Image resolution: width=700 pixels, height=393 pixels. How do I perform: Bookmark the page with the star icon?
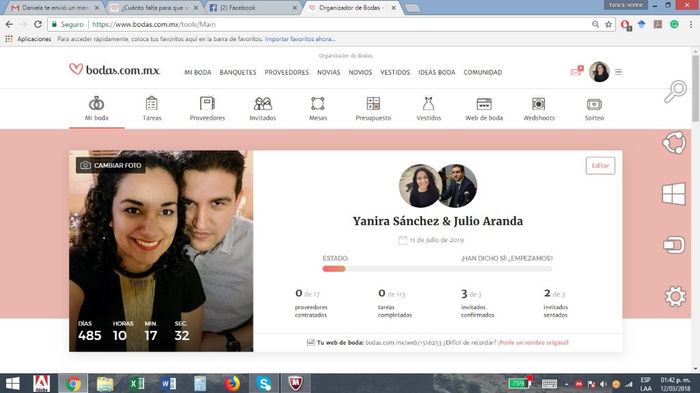pos(608,24)
